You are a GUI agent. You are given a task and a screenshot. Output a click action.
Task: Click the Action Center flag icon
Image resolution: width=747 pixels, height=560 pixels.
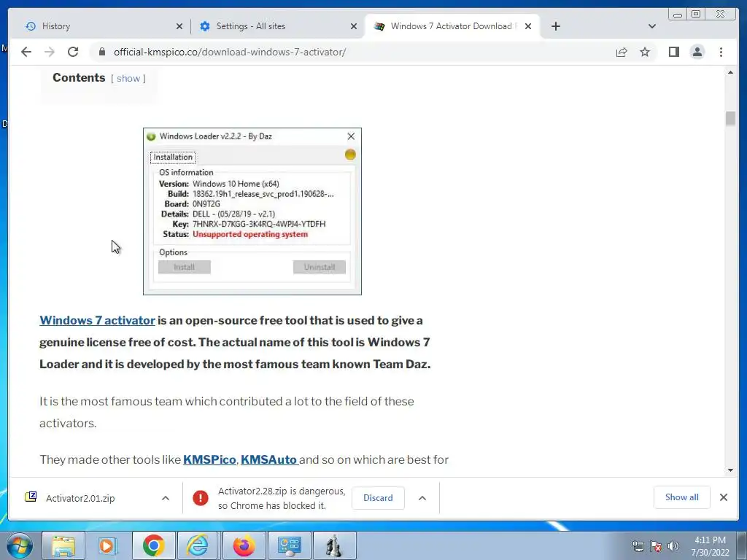656,546
